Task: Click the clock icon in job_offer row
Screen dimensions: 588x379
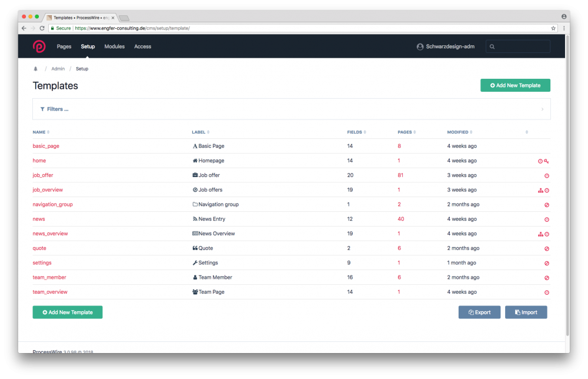Action: 546,175
